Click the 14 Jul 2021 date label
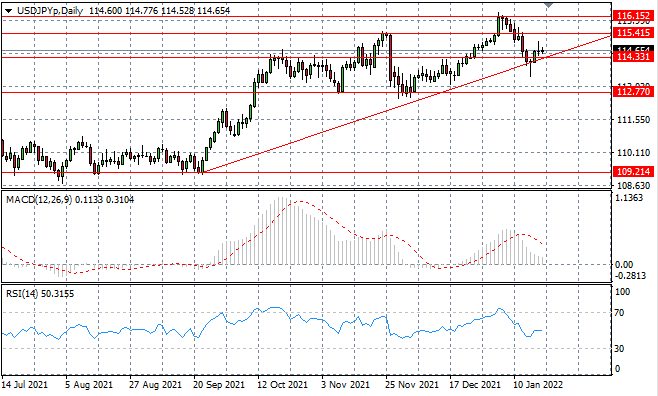Viewport: 658px width, 396px height. 25,385
